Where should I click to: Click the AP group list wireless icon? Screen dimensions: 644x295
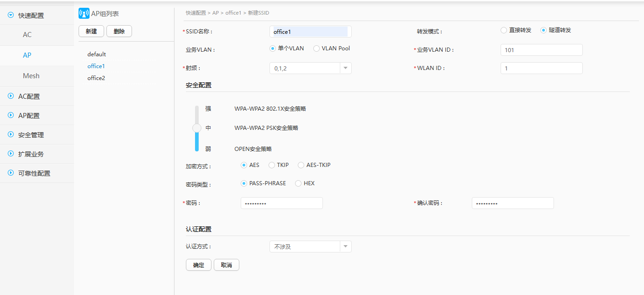84,13
